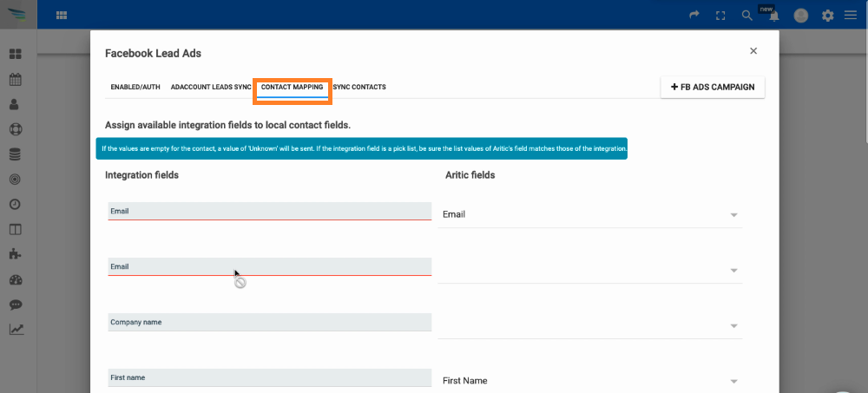Image resolution: width=868 pixels, height=393 pixels.
Task: Open the search magnifier icon
Action: (x=746, y=16)
